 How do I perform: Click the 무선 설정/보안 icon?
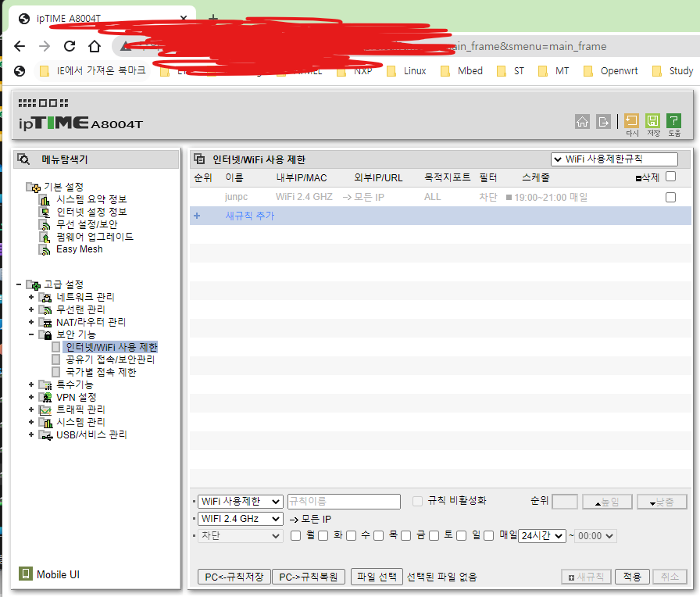point(45,224)
